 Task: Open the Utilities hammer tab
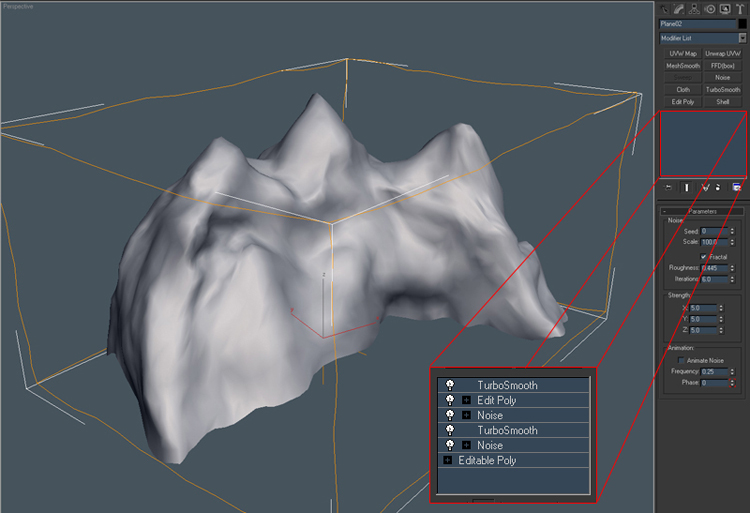point(739,8)
